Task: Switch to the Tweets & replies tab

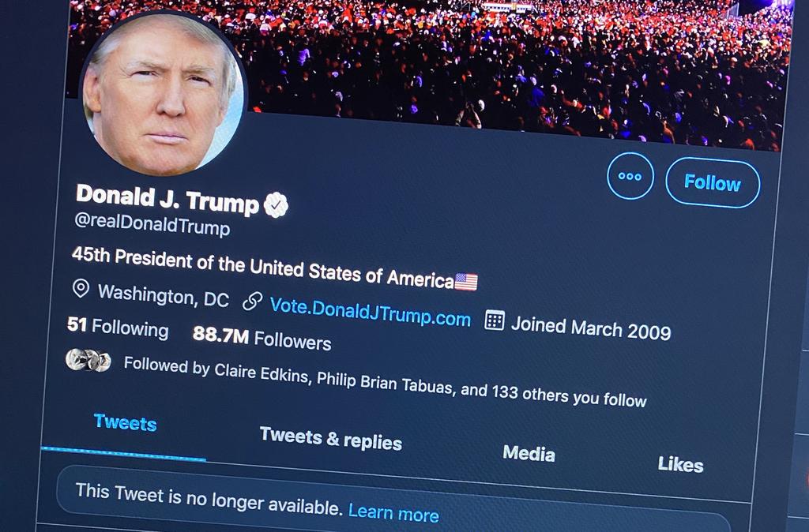Action: (x=331, y=438)
